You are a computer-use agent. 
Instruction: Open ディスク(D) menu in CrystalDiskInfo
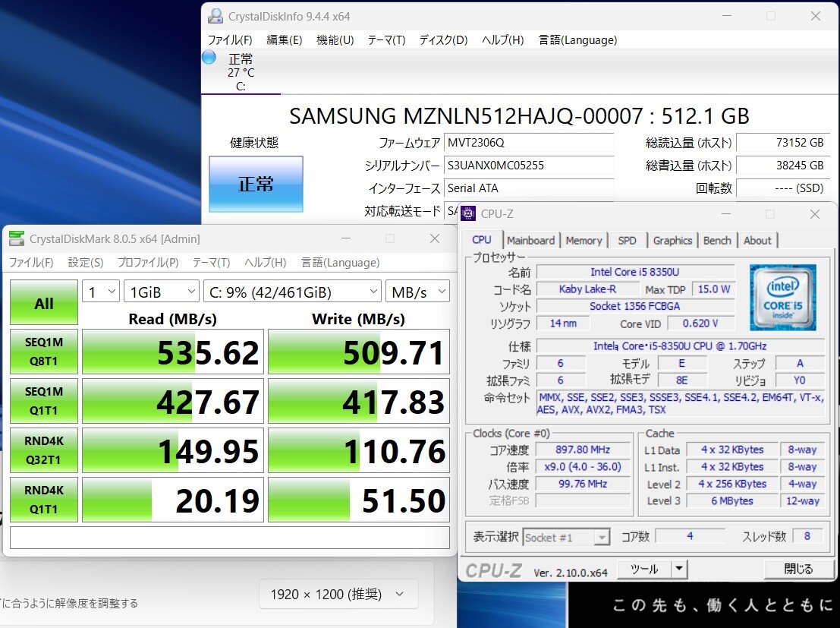pos(444,40)
